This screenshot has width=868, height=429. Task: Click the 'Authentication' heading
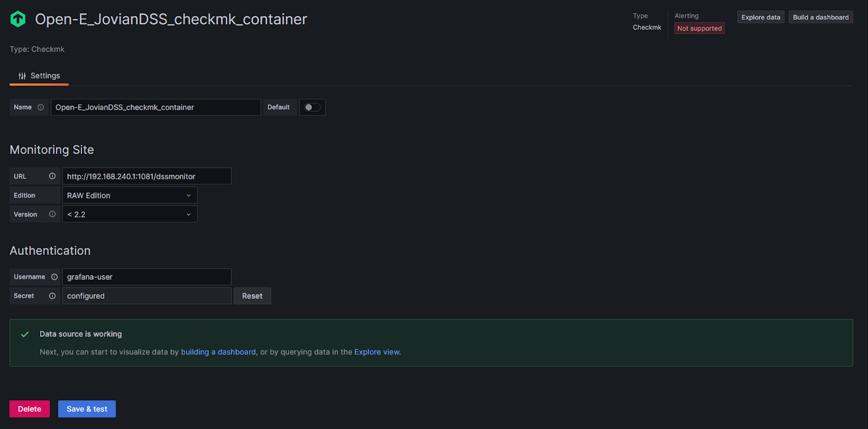[50, 251]
